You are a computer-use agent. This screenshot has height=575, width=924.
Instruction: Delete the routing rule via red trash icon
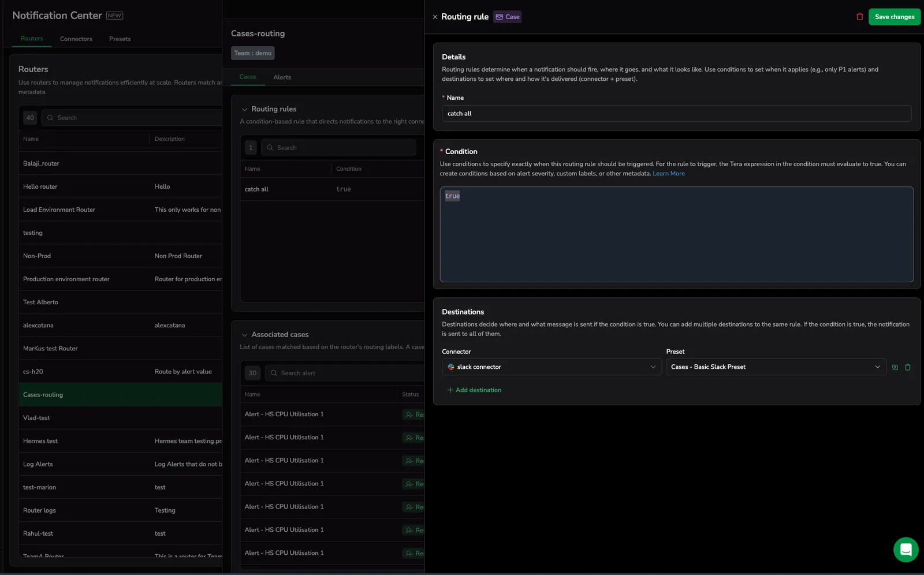point(859,17)
